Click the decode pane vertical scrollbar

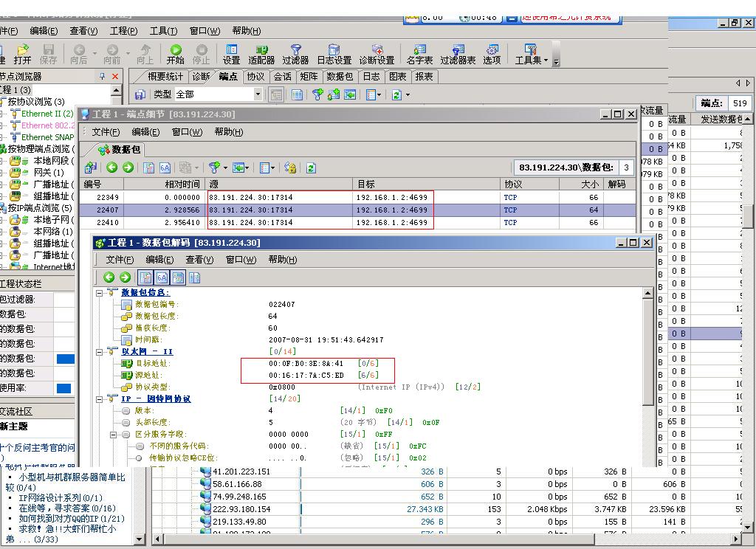click(x=647, y=369)
